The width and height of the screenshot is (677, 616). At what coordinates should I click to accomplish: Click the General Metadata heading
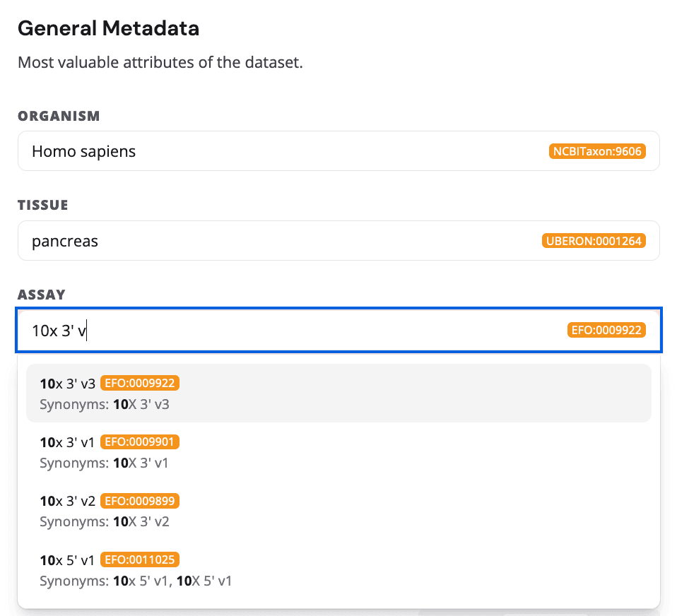[108, 28]
